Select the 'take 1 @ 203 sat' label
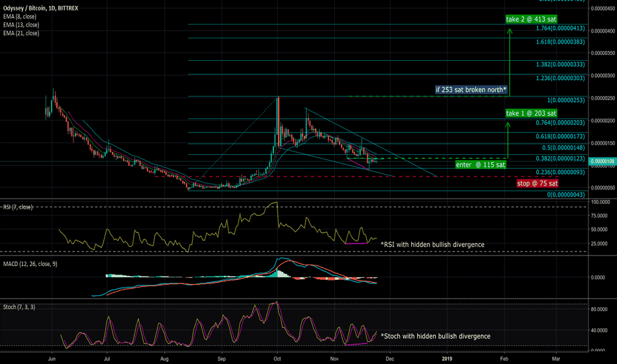617x364 pixels. coord(531,113)
